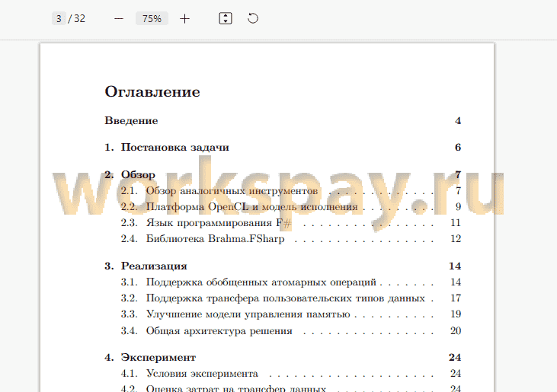Go to section 2.3 Язык программирования F#

(206, 223)
